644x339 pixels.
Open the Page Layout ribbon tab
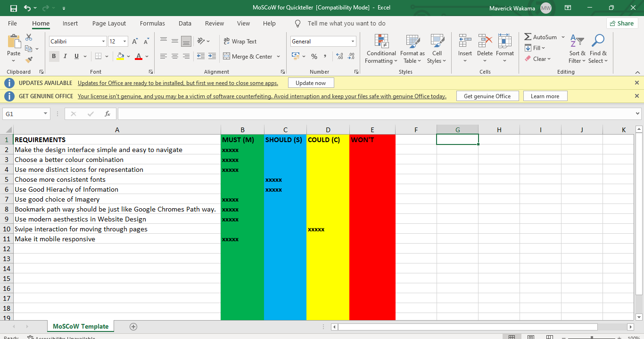(x=109, y=24)
